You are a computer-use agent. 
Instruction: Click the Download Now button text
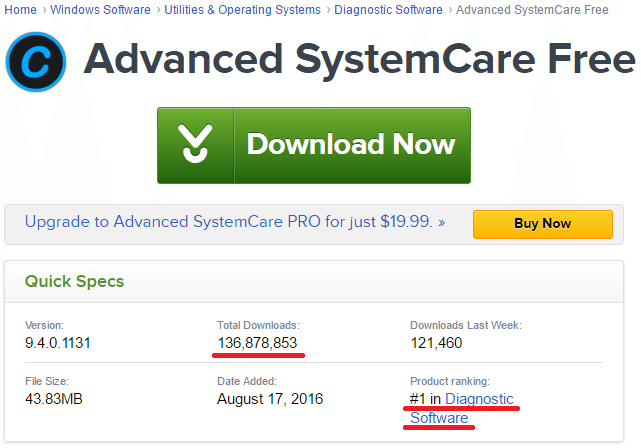pos(351,144)
